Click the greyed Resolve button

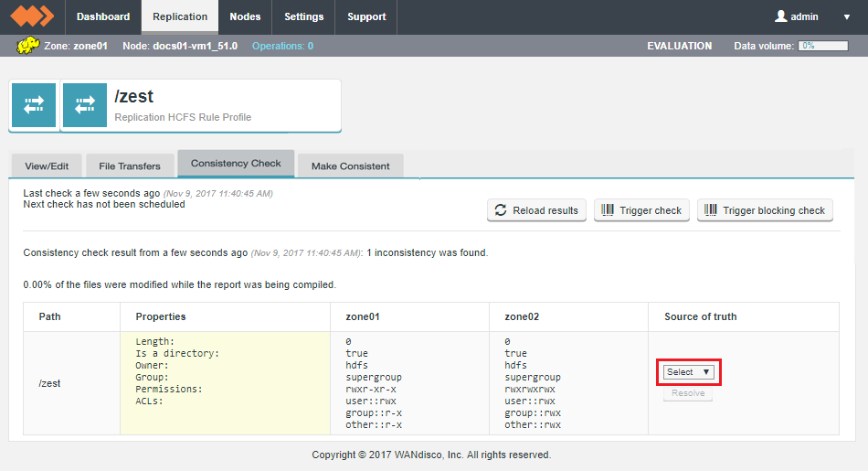tap(688, 393)
